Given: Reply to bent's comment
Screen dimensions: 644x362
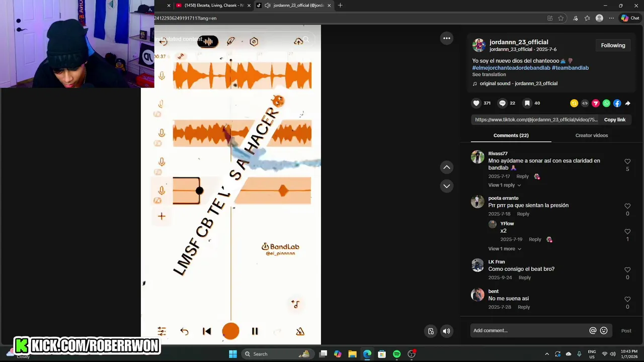Looking at the screenshot, I should pos(524,307).
